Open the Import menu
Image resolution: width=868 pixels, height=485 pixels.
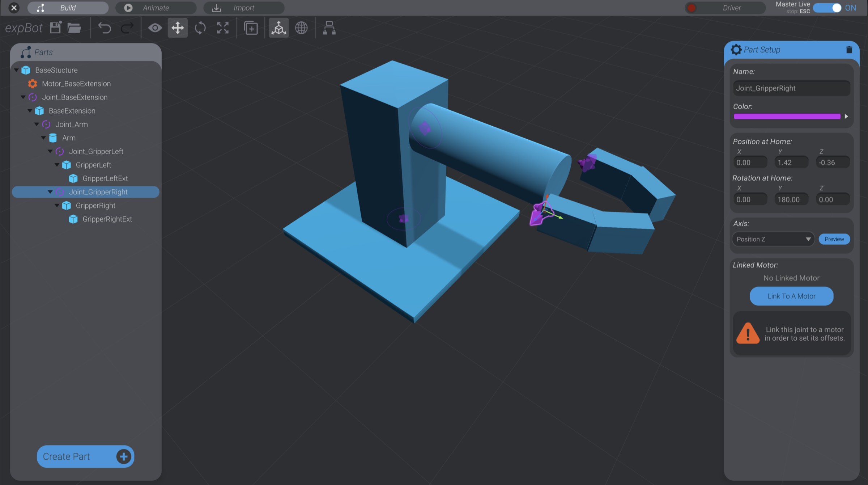click(x=244, y=8)
